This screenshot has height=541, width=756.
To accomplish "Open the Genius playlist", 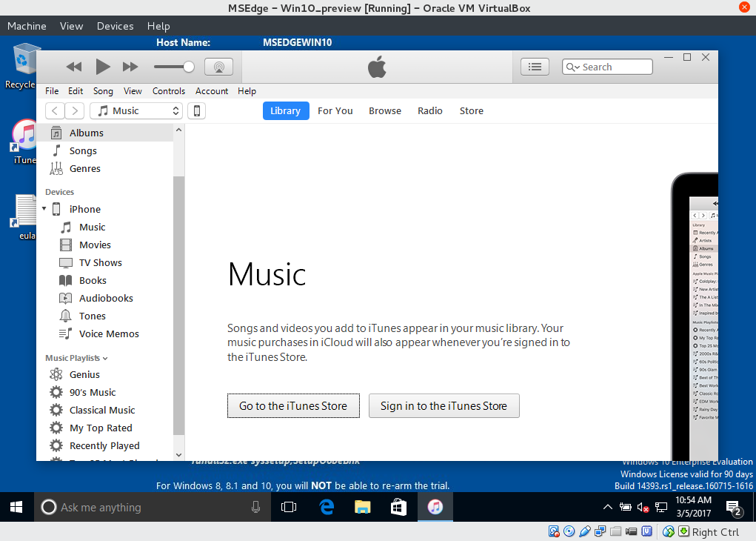I will point(105,374).
